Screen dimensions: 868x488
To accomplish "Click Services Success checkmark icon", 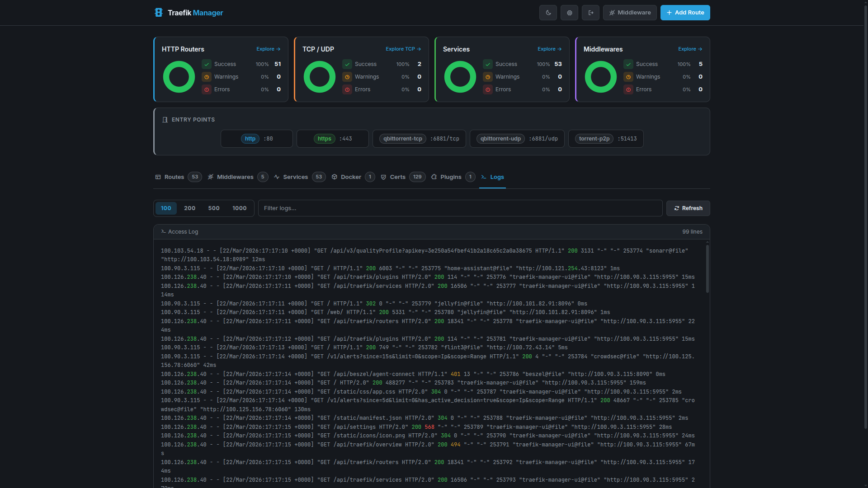I will pyautogui.click(x=488, y=64).
